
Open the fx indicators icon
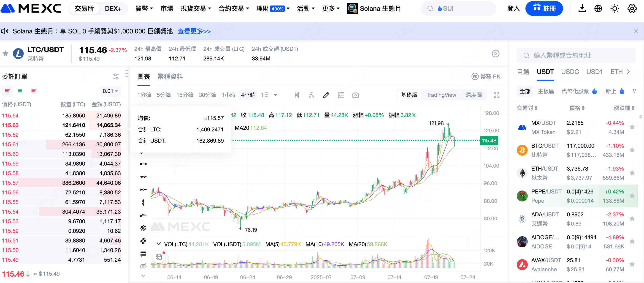click(311, 95)
